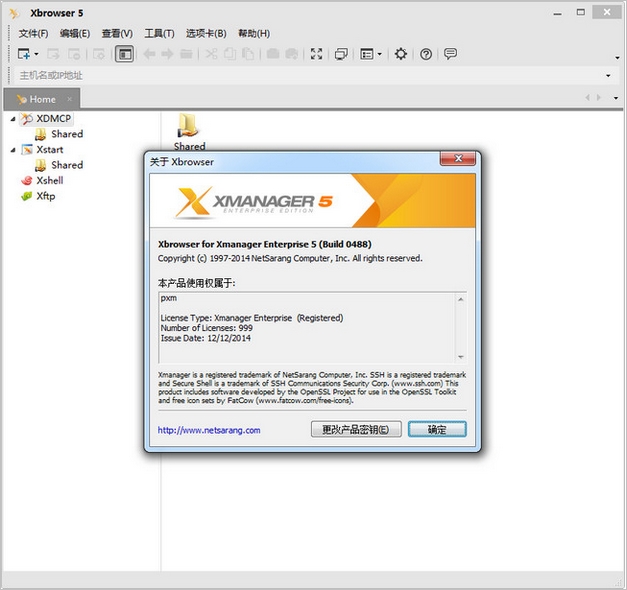Open the tab list dropdown arrow
The width and height of the screenshot is (627, 590).
616,98
